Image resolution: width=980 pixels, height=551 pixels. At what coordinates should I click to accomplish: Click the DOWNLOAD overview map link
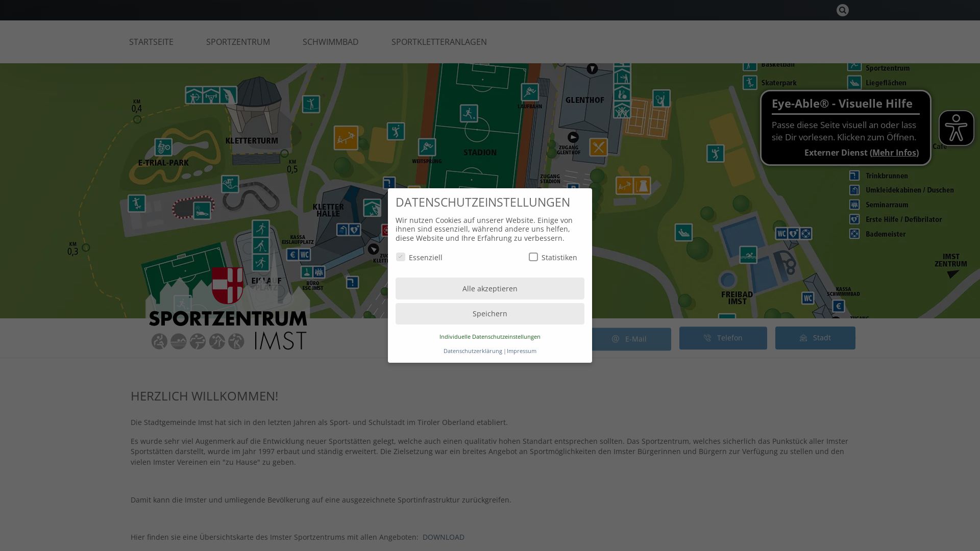[444, 537]
